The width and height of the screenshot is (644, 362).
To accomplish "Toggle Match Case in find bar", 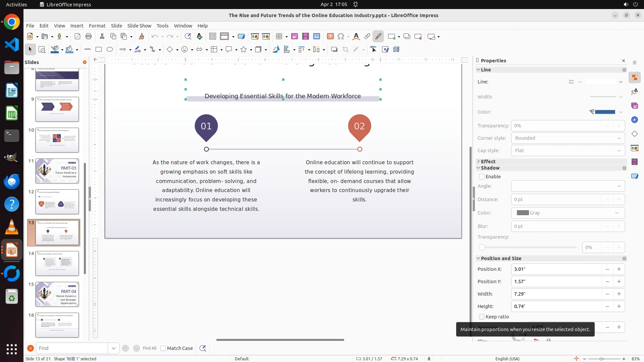I will click(x=163, y=348).
